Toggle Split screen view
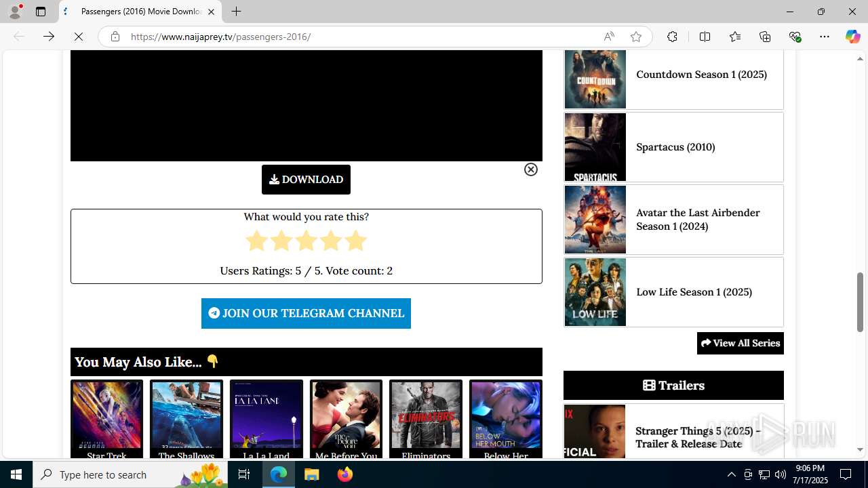The image size is (868, 488). pyautogui.click(x=705, y=37)
